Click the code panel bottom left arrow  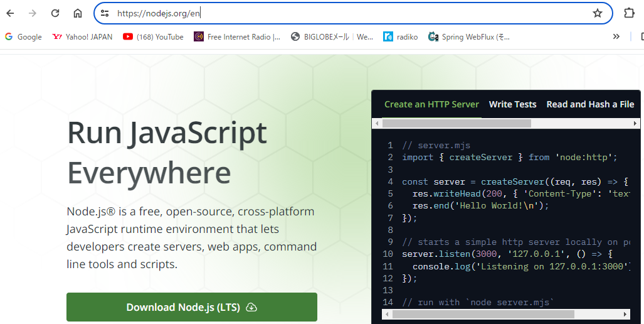pyautogui.click(x=387, y=315)
